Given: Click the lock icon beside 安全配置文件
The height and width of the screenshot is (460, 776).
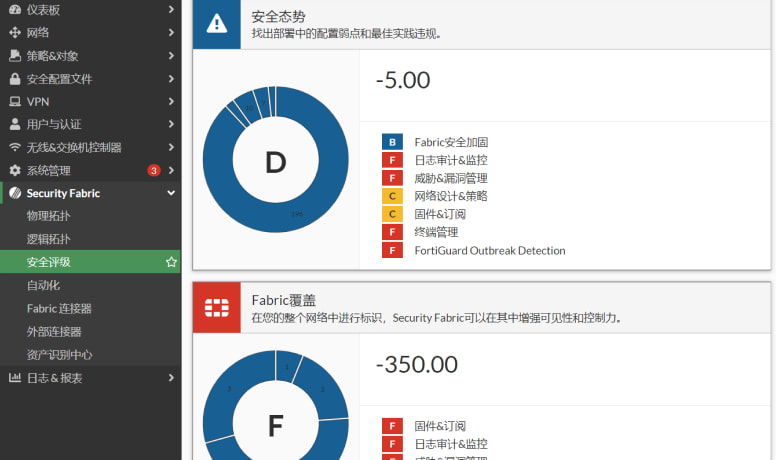Looking at the screenshot, I should (15, 79).
